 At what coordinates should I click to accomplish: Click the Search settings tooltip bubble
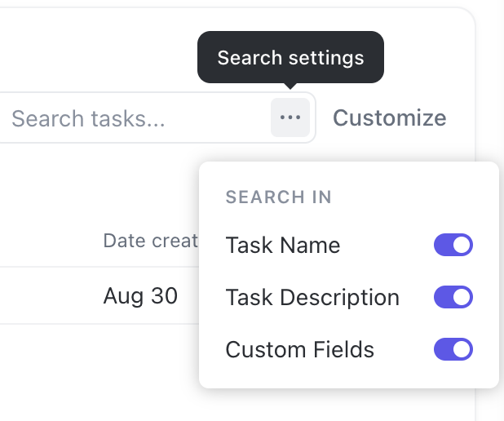(x=290, y=58)
